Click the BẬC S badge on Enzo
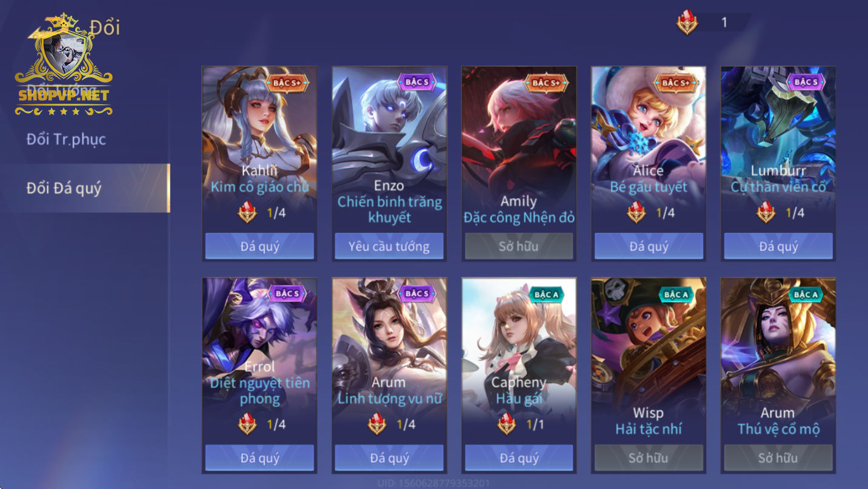The image size is (868, 489). pyautogui.click(x=416, y=83)
